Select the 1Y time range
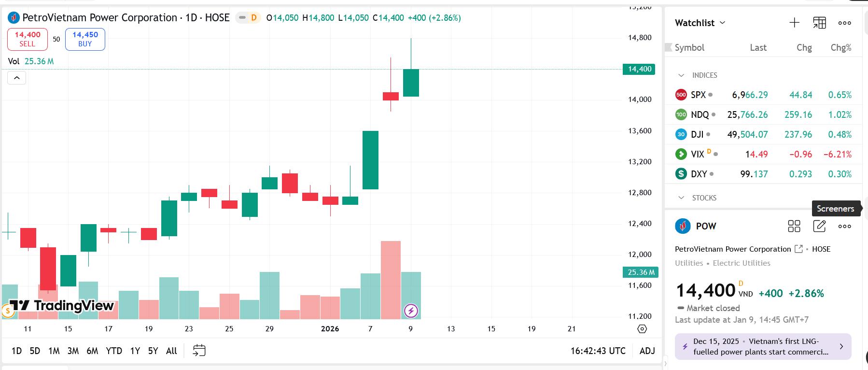The width and height of the screenshot is (868, 370). [x=135, y=351]
